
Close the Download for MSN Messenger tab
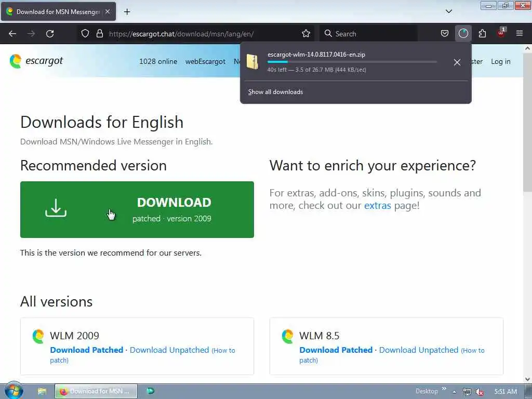pyautogui.click(x=108, y=11)
